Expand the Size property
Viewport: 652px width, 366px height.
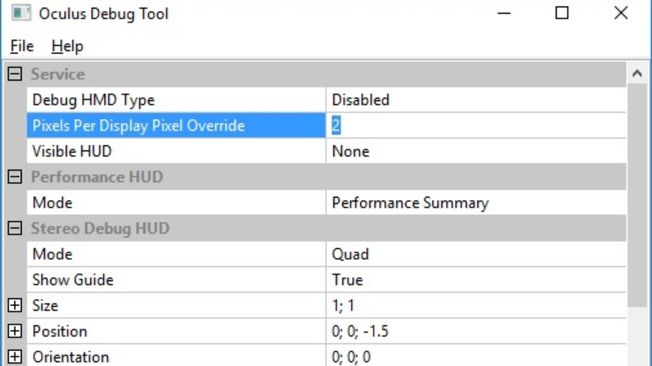15,305
